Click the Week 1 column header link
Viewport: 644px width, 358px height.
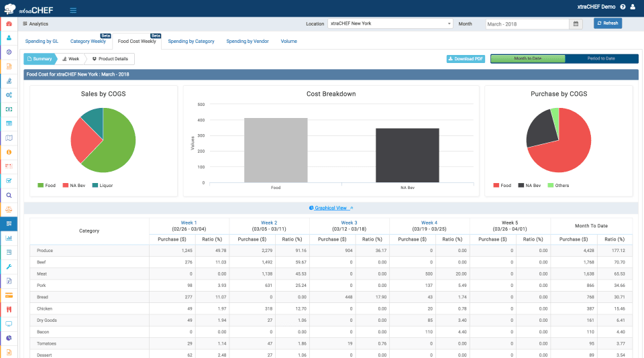[x=189, y=223]
